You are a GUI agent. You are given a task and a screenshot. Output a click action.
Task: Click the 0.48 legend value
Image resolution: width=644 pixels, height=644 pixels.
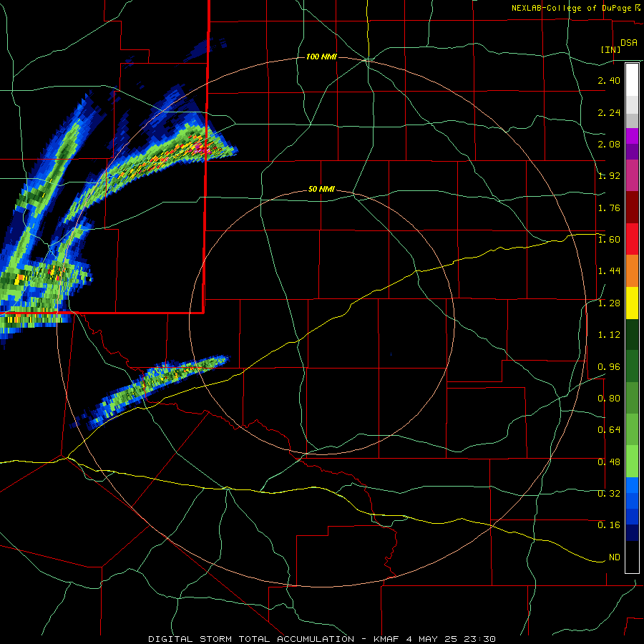coord(609,462)
